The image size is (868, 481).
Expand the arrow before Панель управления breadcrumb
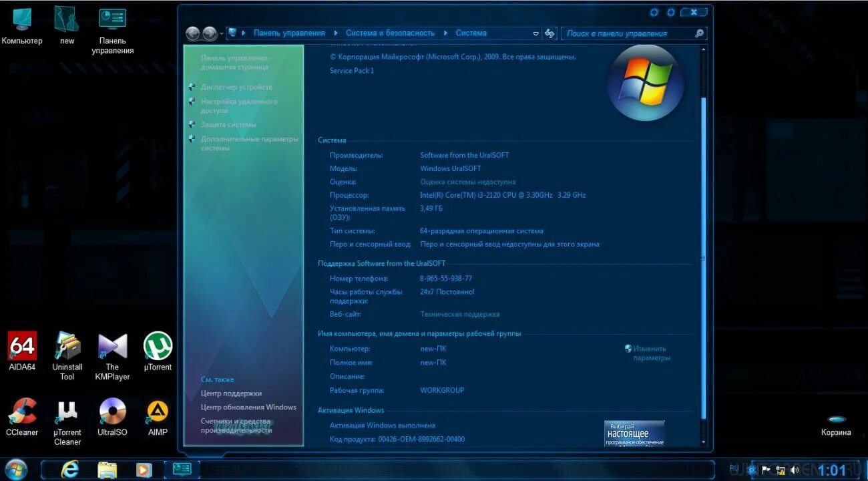point(244,33)
